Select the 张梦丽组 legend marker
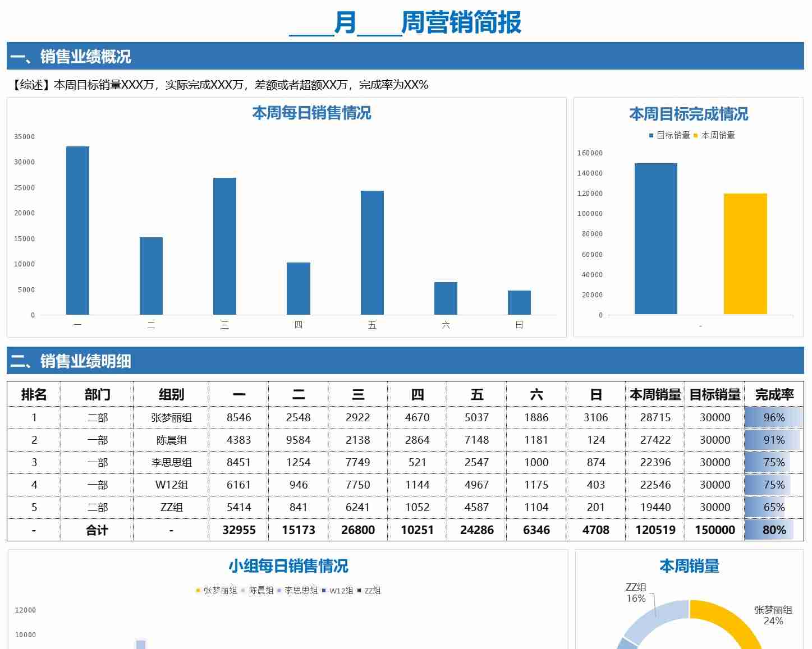812x649 pixels. pyautogui.click(x=198, y=590)
